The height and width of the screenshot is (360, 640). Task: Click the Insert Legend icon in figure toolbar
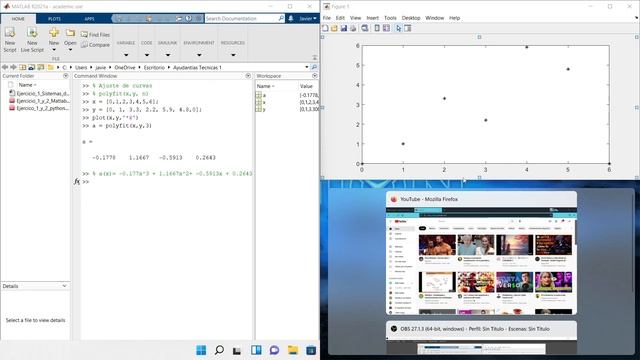pos(386,28)
